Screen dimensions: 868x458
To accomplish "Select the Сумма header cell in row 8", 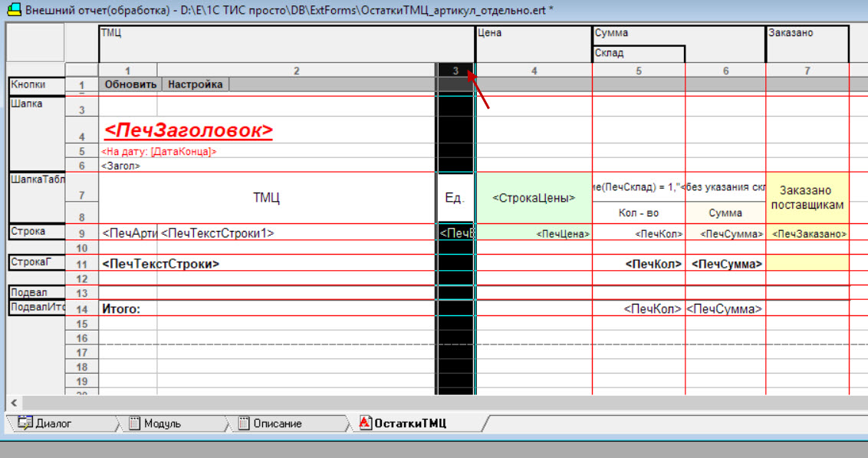I will (725, 213).
